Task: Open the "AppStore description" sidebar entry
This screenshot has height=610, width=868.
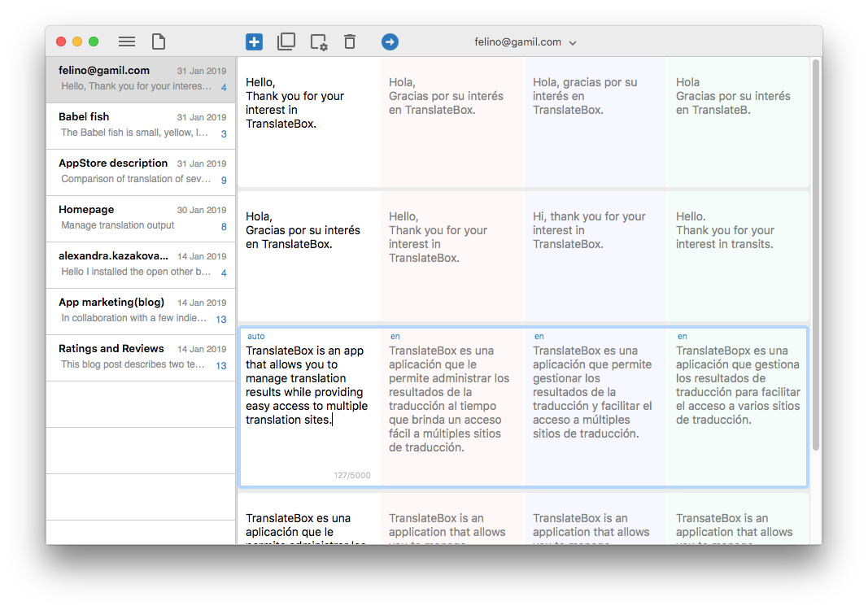Action: pos(142,172)
